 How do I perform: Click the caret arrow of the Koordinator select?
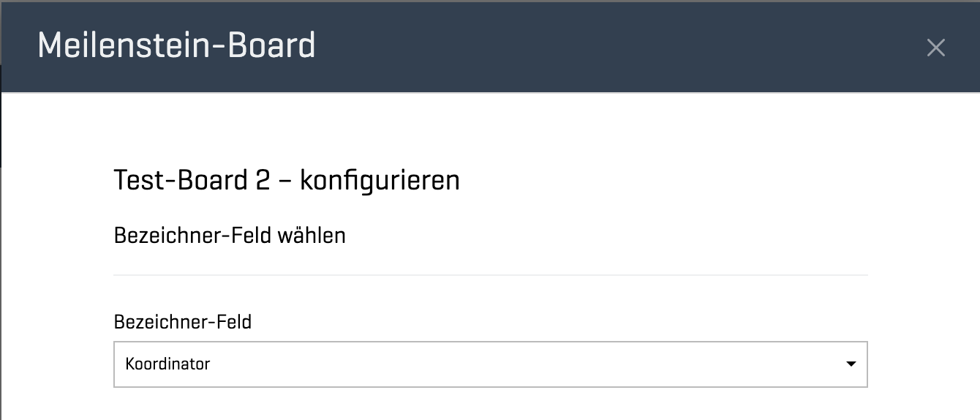point(851,364)
